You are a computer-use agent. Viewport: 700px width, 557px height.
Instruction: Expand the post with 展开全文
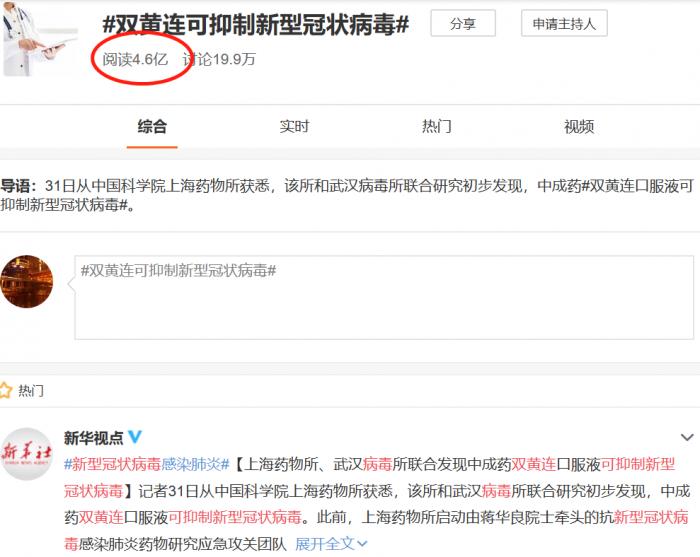click(x=331, y=544)
